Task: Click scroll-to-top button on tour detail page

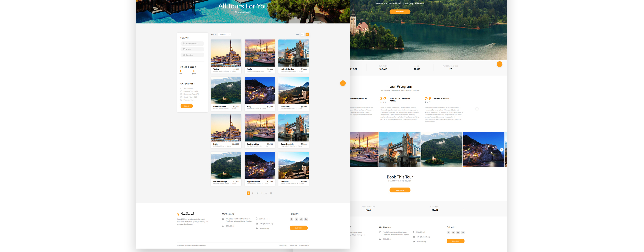Action: pyautogui.click(x=499, y=64)
